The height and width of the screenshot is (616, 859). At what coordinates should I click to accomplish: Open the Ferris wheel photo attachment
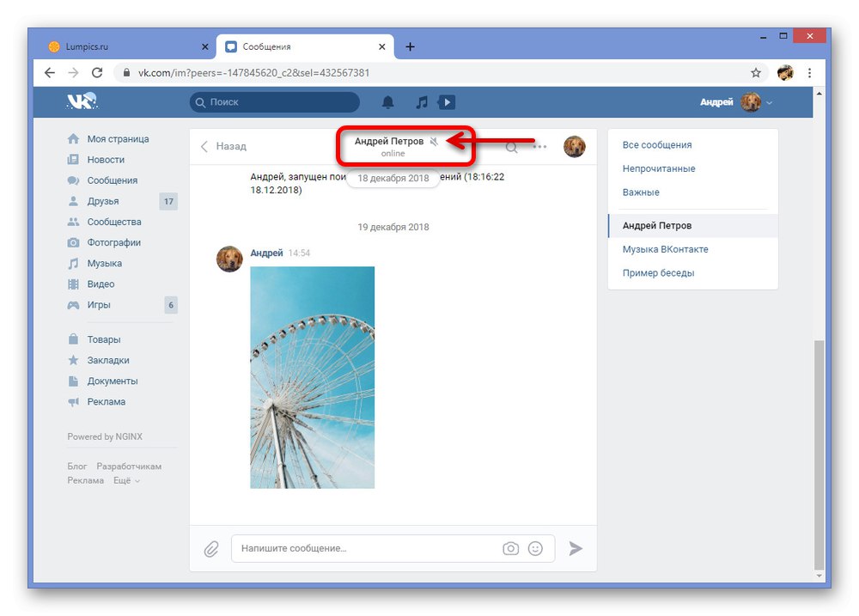(313, 378)
